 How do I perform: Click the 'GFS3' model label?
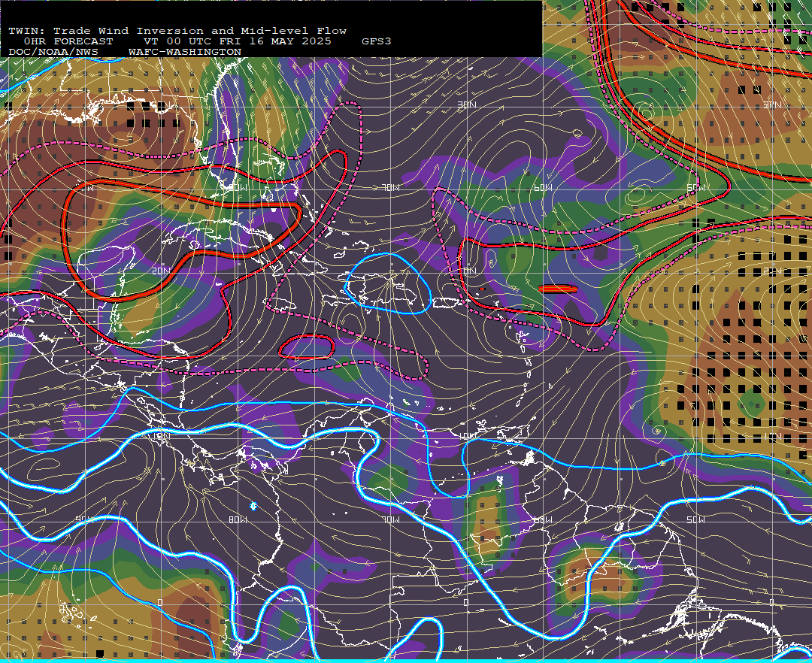[377, 41]
